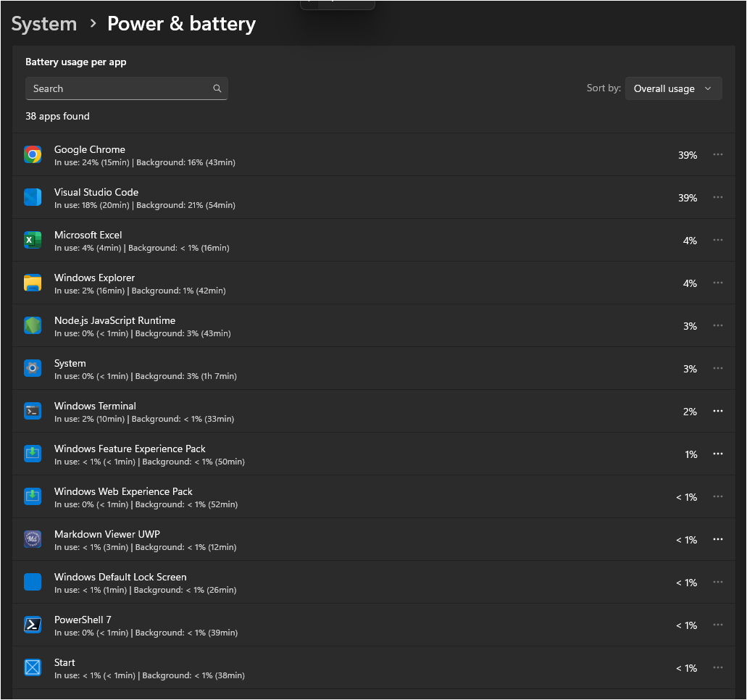747x700 pixels.
Task: Select the Windows Default Lock Screen row
Action: coord(362,582)
